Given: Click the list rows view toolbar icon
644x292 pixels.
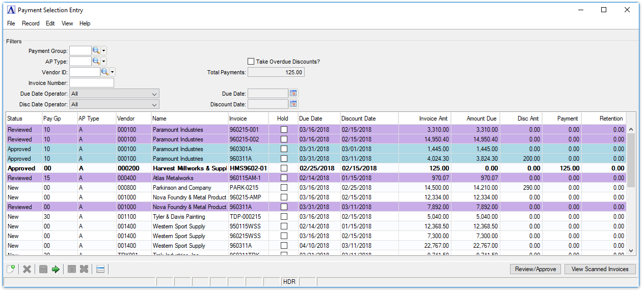Looking at the screenshot, I should coord(100,269).
